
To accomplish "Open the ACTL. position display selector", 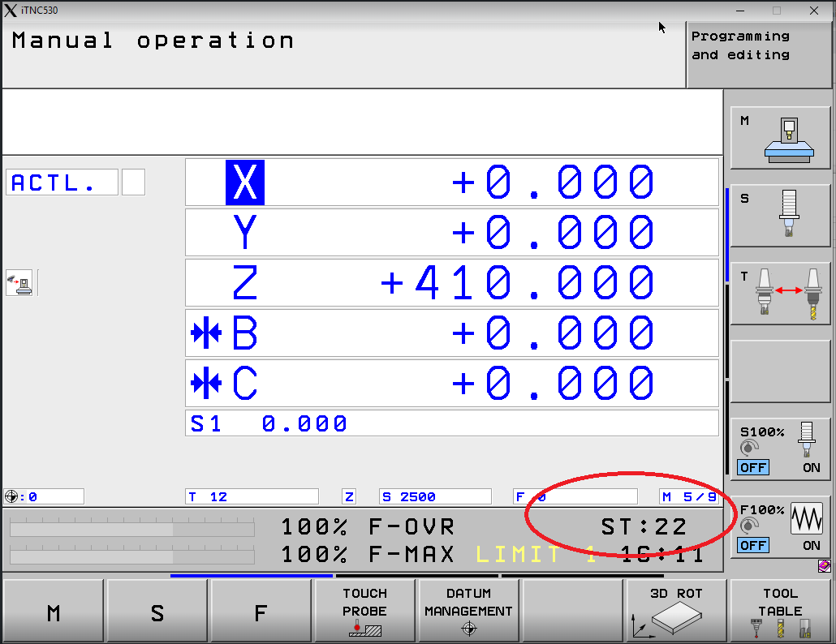I will (61, 182).
